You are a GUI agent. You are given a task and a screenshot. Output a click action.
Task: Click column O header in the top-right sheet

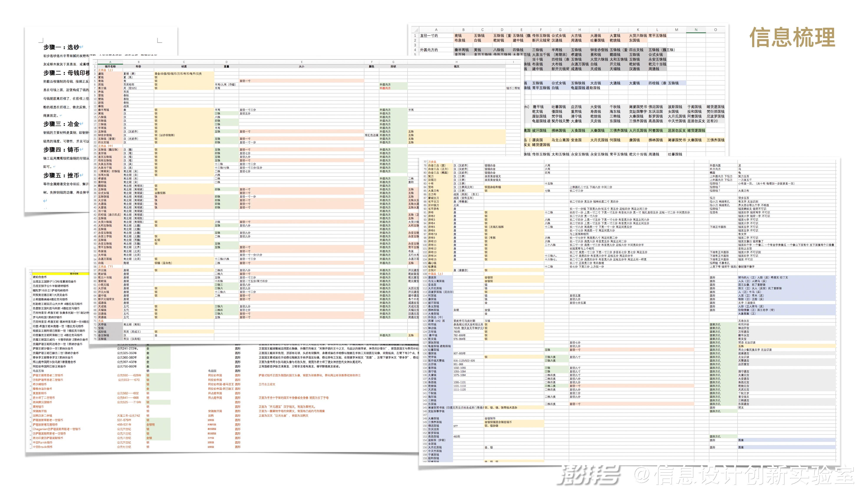tap(715, 30)
